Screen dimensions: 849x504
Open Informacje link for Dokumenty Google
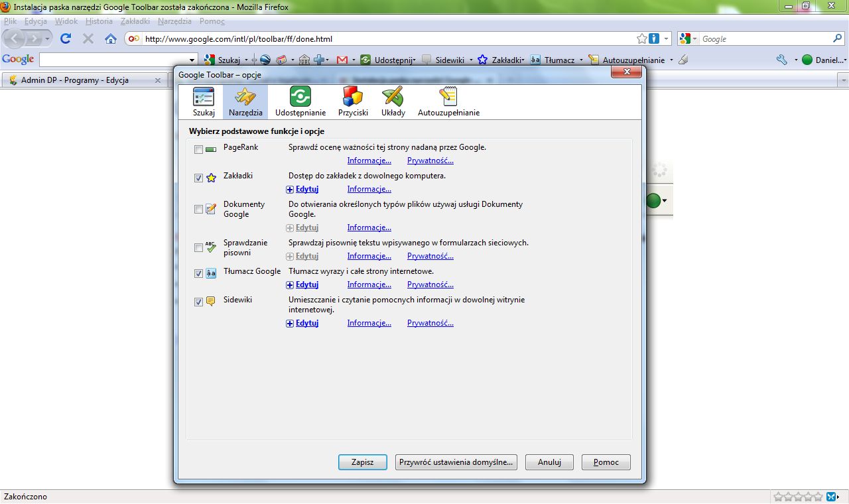(x=369, y=227)
